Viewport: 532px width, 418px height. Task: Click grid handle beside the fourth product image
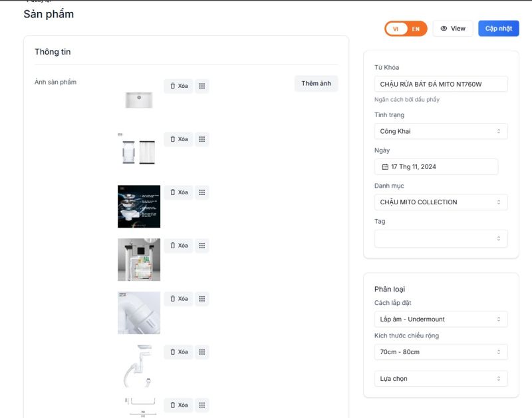coord(202,246)
